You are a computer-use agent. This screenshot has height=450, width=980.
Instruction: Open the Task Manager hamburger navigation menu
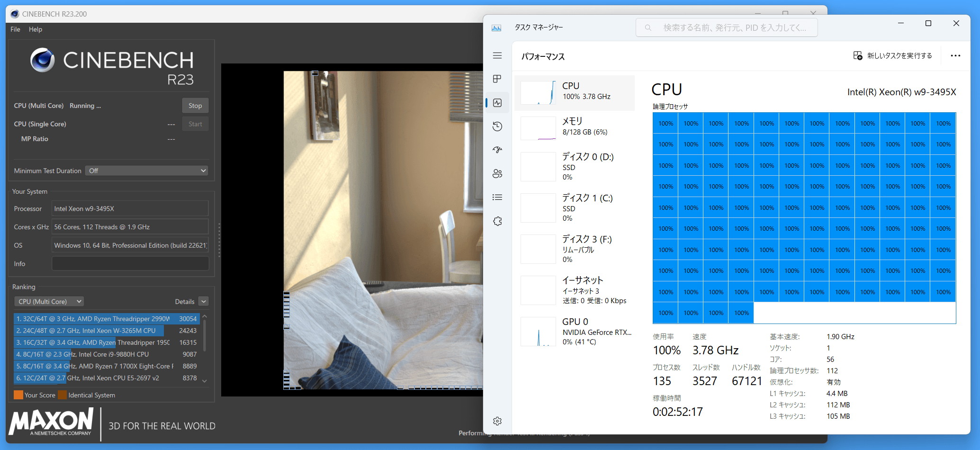(497, 55)
